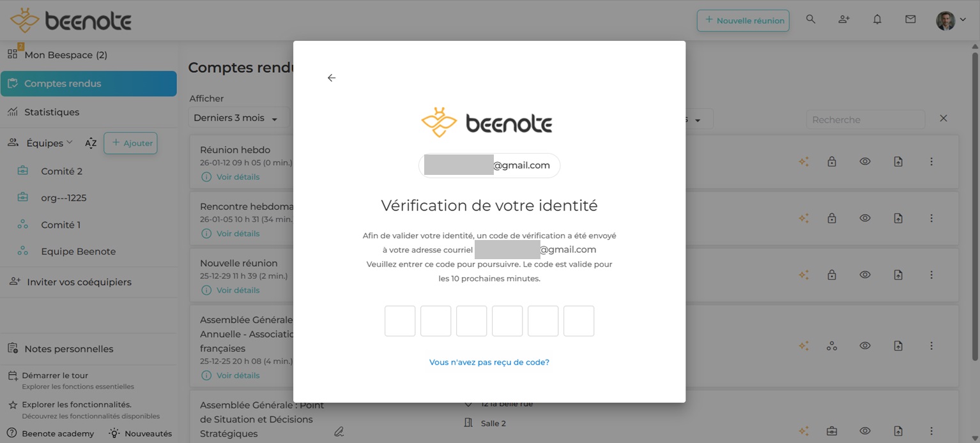Open the notifications bell
This screenshot has height=443, width=980.
(x=877, y=19)
